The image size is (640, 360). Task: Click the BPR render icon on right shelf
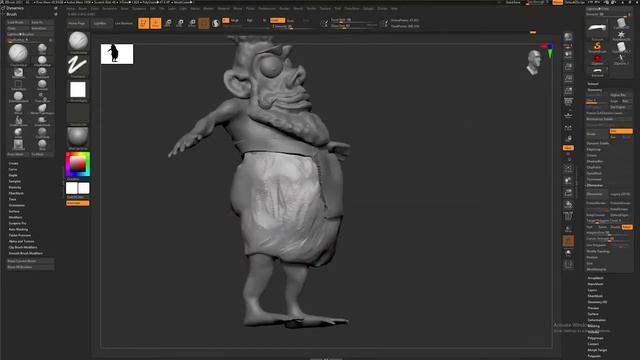(x=568, y=37)
